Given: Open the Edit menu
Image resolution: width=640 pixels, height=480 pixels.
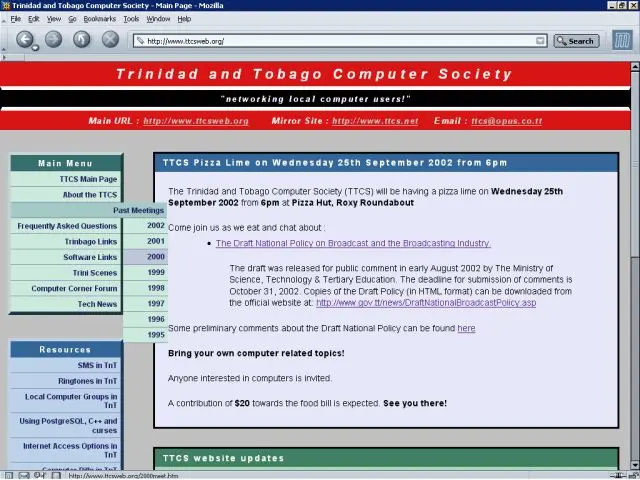Looking at the screenshot, I should (33, 19).
